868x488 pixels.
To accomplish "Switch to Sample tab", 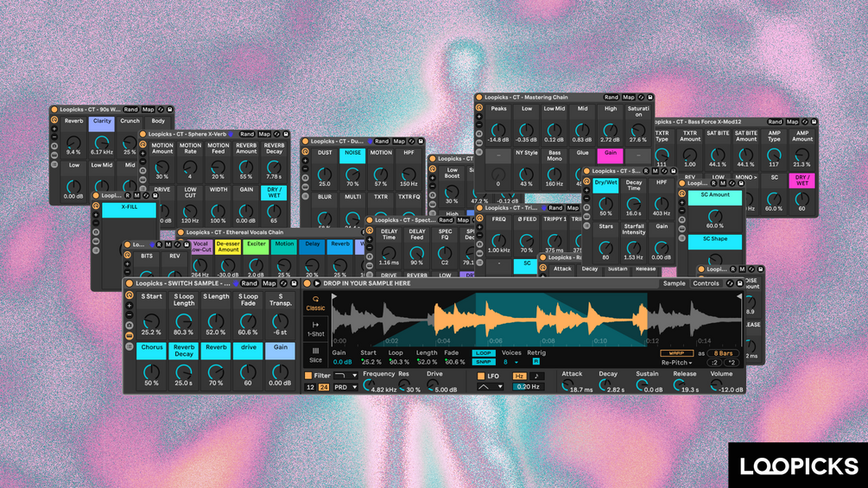I will pos(674,283).
